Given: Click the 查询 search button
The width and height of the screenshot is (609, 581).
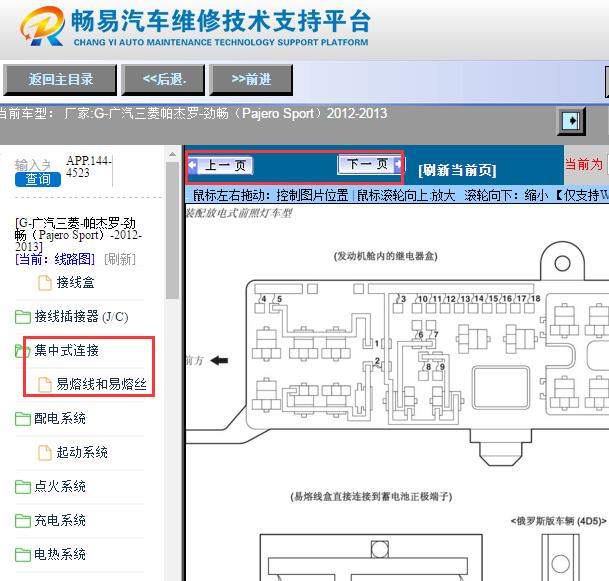Looking at the screenshot, I should pos(38,179).
